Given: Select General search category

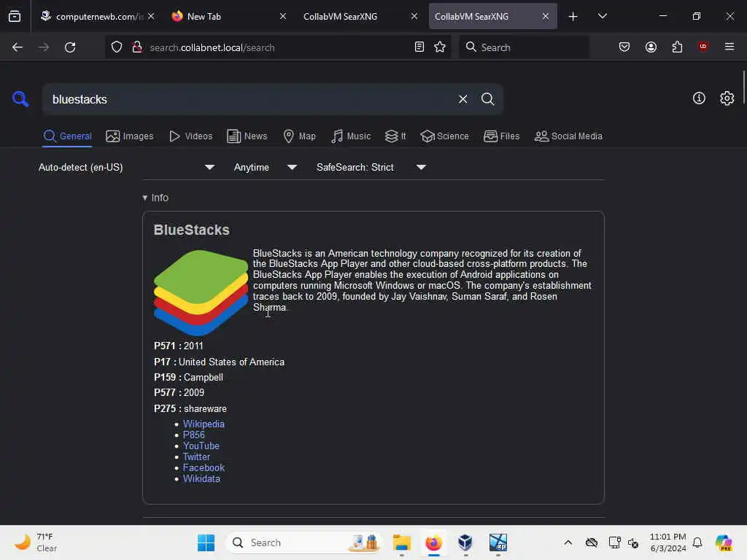Looking at the screenshot, I should point(67,136).
